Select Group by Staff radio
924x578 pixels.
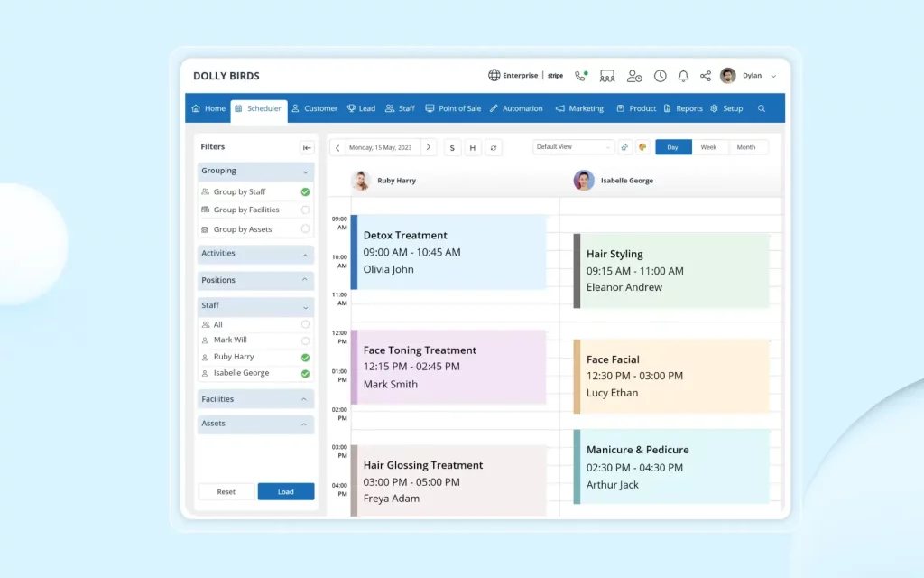pos(305,191)
